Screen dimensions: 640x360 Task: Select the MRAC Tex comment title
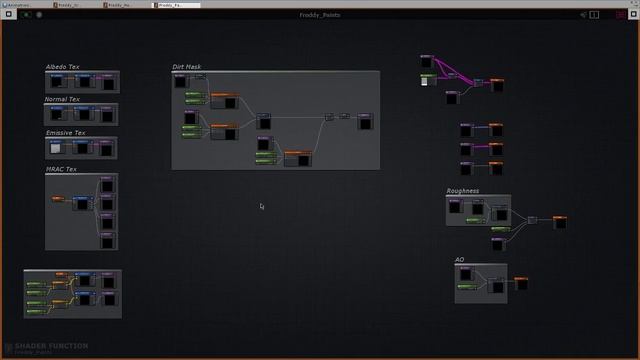(61, 169)
